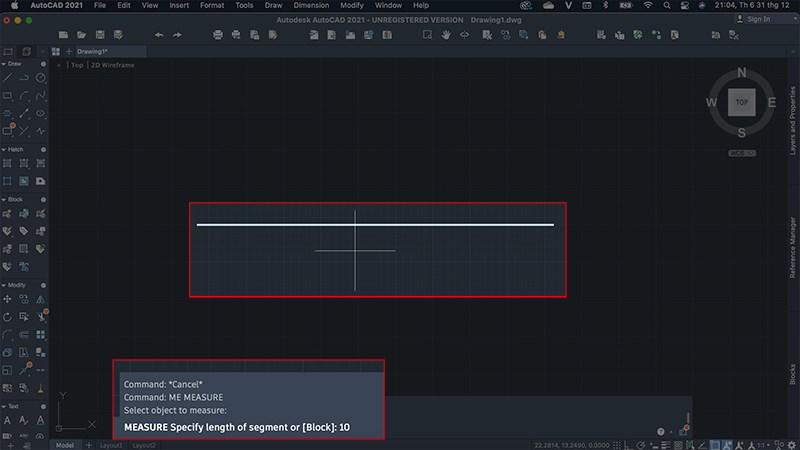Toggle polar tracking in status bar
The height and width of the screenshot is (450, 800).
tap(641, 445)
